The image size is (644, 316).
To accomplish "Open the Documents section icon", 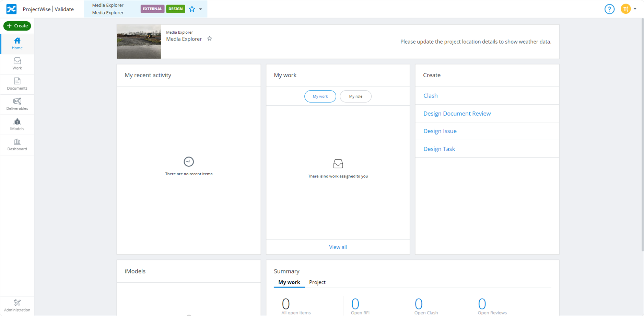I will (17, 84).
